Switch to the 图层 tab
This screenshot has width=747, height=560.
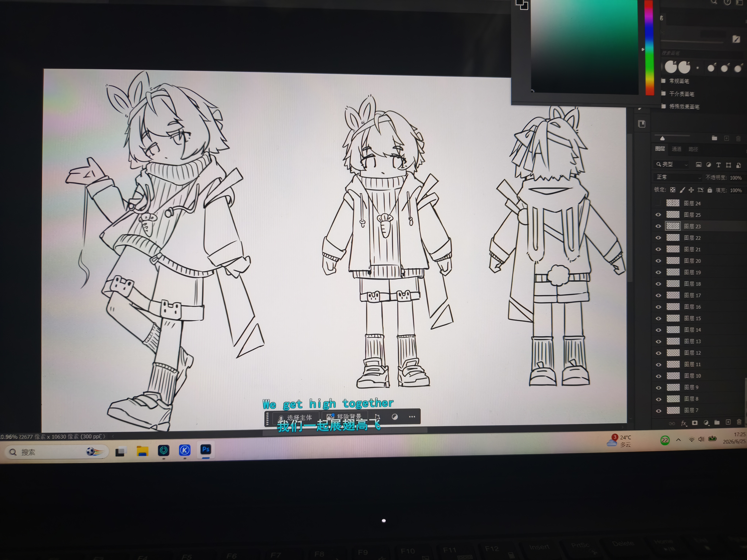[660, 149]
